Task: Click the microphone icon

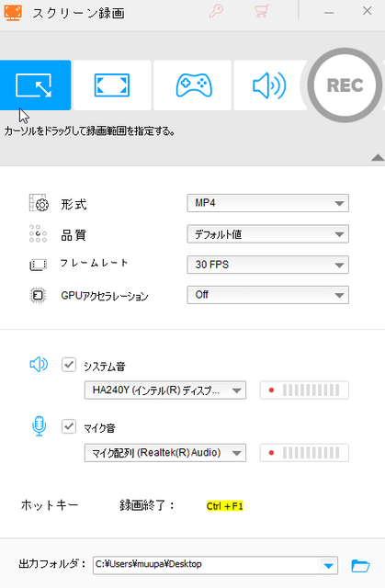Action: (39, 426)
